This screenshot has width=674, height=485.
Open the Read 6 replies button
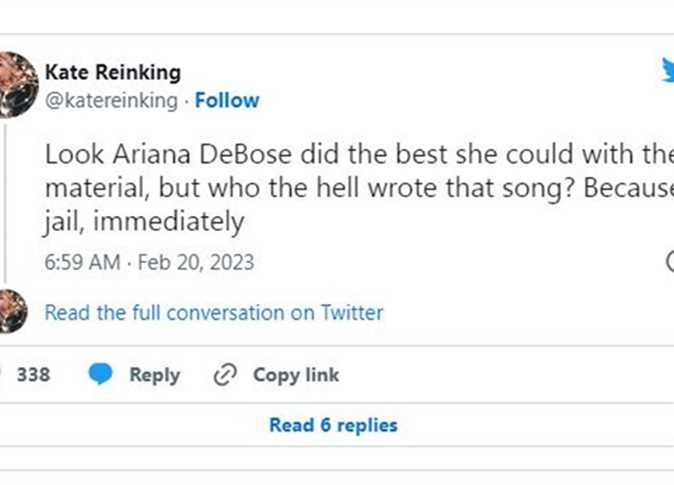333,425
